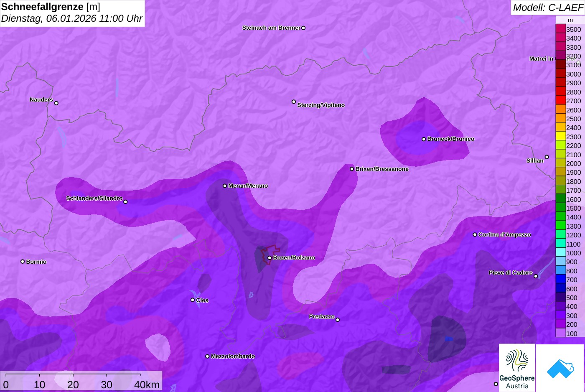Click the legend value '1700'

(574, 191)
